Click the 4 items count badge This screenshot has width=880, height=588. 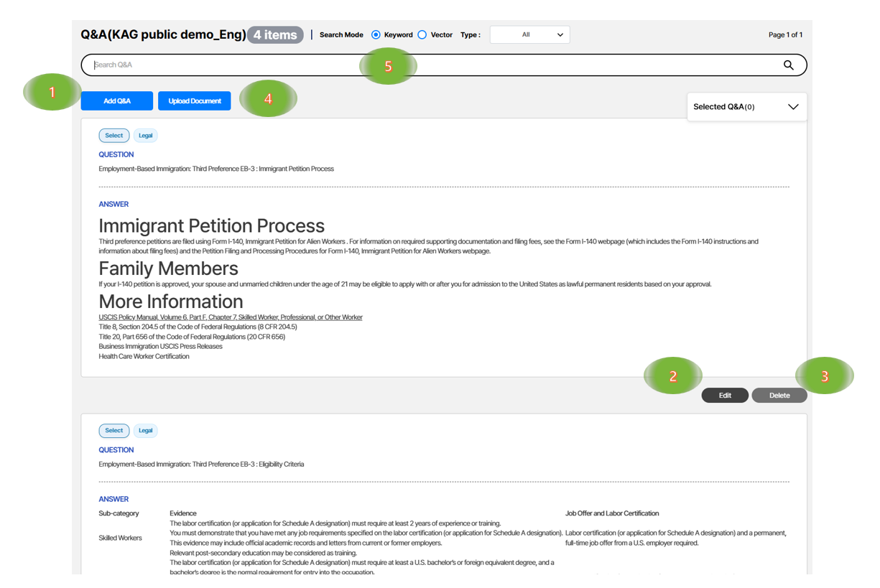point(275,34)
